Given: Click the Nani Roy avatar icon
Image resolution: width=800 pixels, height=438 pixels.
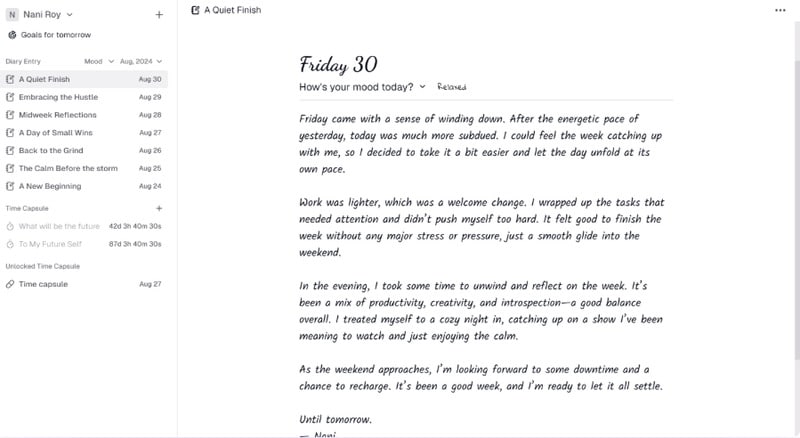Looking at the screenshot, I should click(11, 15).
